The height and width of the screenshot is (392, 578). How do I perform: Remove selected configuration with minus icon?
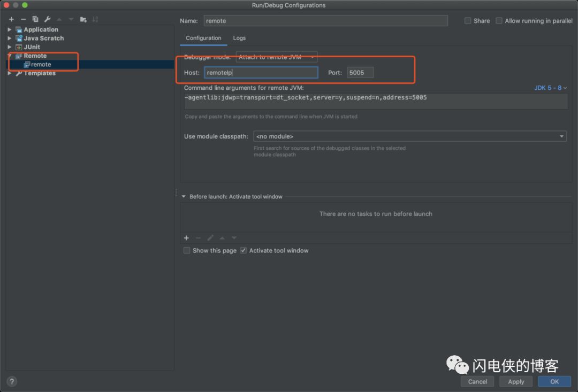(23, 19)
